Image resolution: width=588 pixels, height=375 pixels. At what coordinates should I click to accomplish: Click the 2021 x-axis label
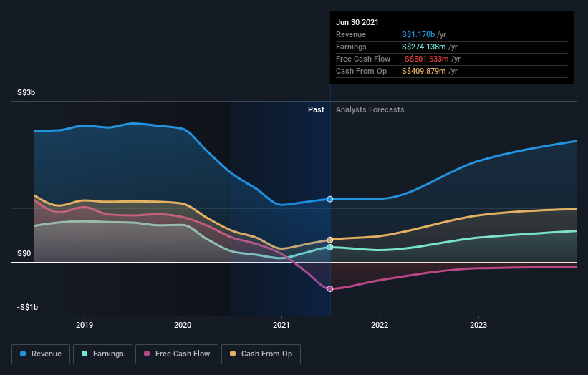[x=281, y=325]
